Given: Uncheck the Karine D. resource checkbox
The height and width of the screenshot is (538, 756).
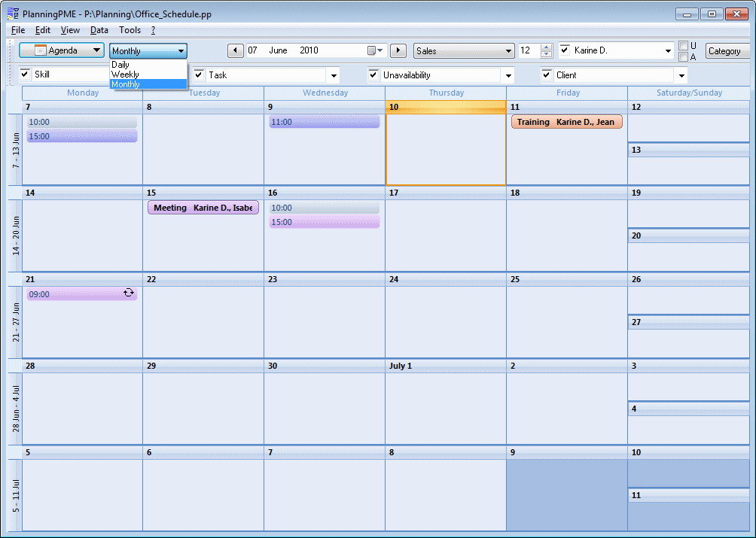Looking at the screenshot, I should tap(565, 50).
